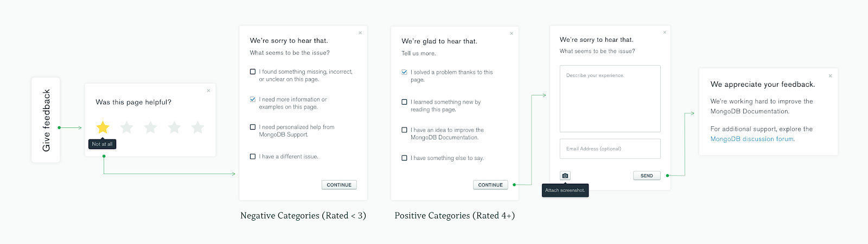Dismiss the 'We appreciate your feedback' panel
Screen dimensions: 868x244
tap(830, 76)
